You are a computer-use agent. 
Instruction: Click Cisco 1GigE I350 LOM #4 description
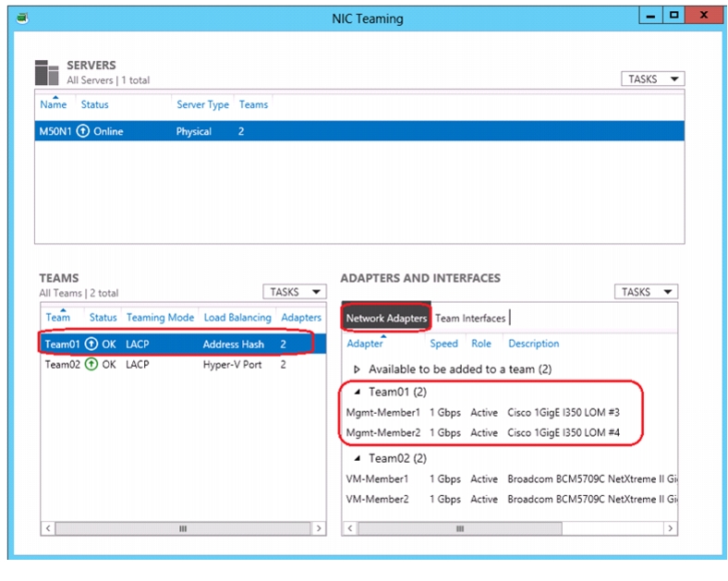coord(564,432)
